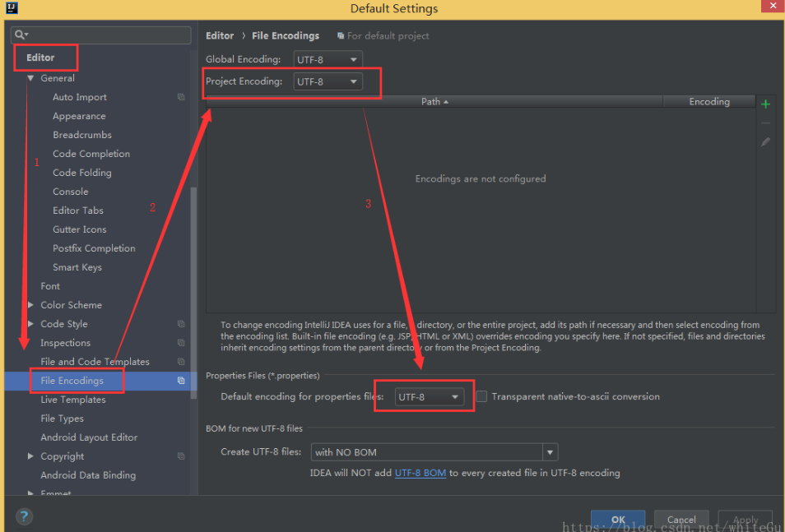Collapse the General tree node

coord(30,78)
